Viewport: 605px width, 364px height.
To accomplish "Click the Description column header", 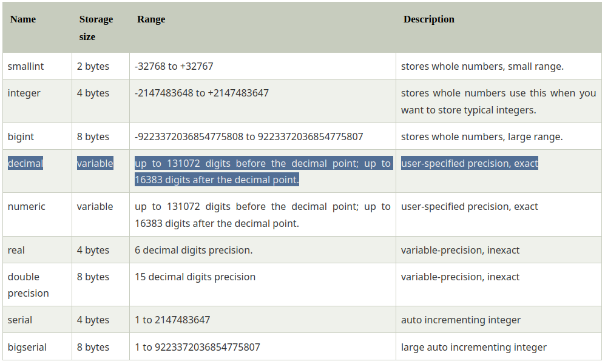I will (x=428, y=19).
